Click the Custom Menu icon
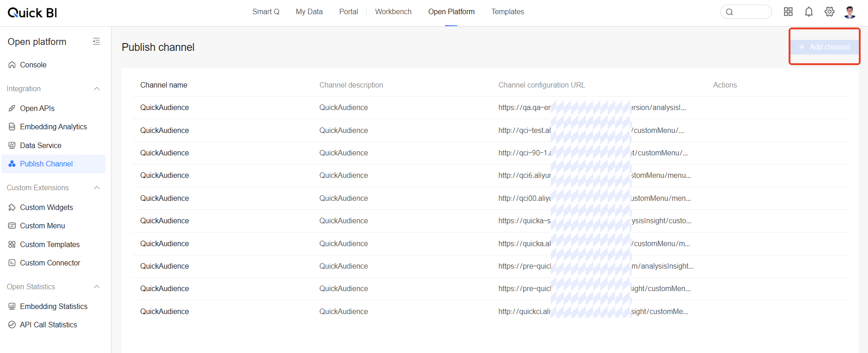Image resolution: width=868 pixels, height=353 pixels. (x=12, y=226)
